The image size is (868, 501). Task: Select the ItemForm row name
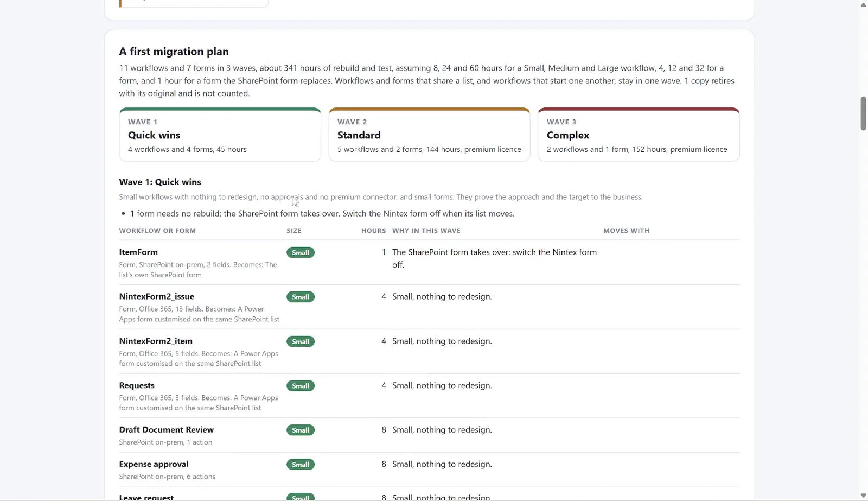pyautogui.click(x=138, y=252)
